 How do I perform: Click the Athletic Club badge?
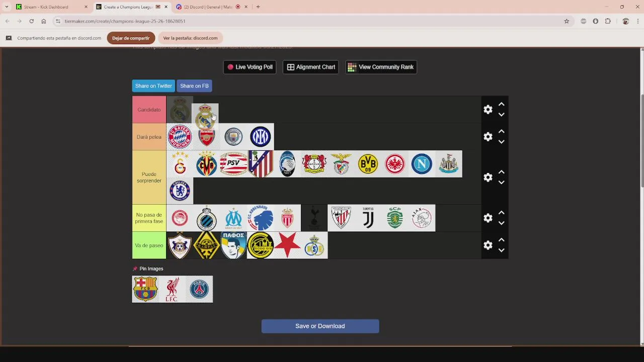(341, 218)
